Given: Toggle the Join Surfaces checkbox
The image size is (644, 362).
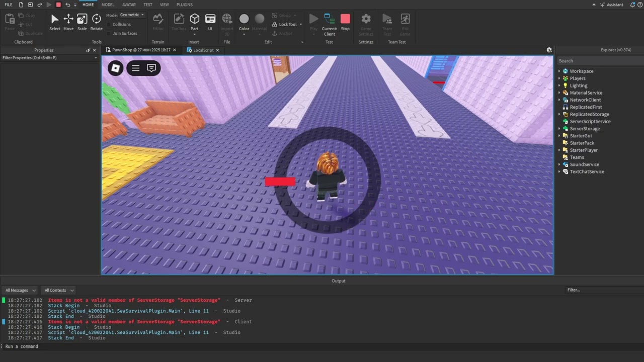Looking at the screenshot, I should (109, 33).
